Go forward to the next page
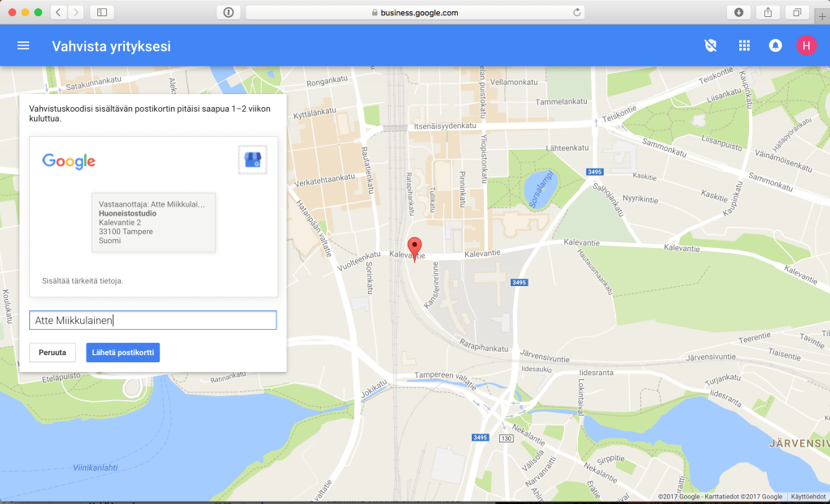This screenshot has width=830, height=504. point(76,12)
